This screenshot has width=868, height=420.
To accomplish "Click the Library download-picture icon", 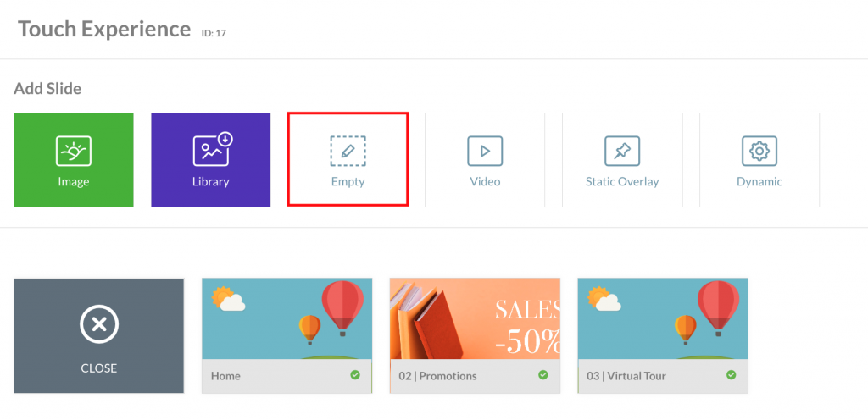I will click(213, 149).
